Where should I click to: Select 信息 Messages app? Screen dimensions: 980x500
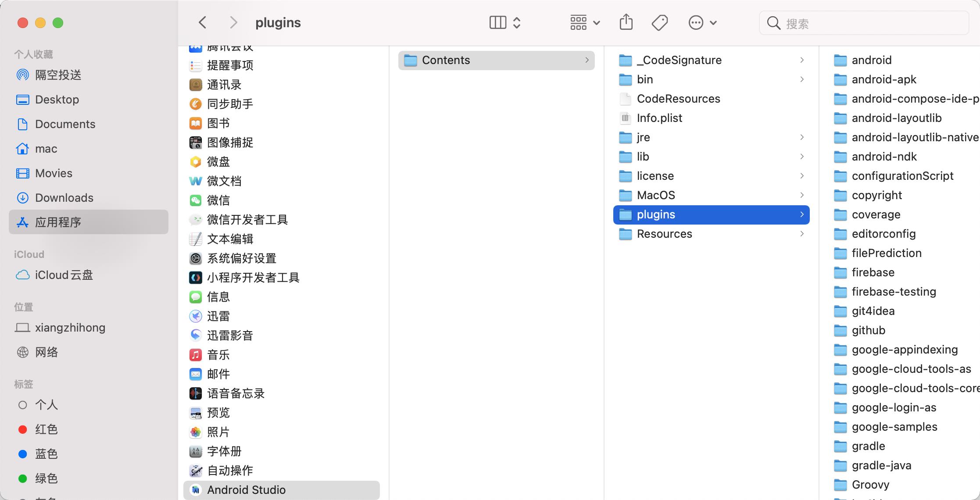(282, 297)
